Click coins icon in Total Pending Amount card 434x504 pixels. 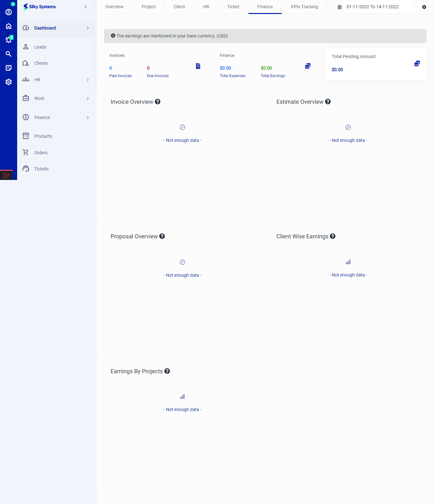pos(417,63)
